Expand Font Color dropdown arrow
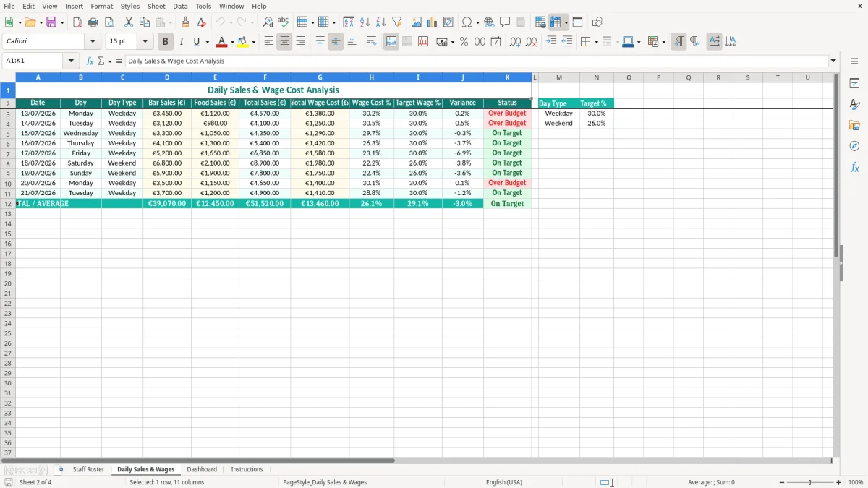The image size is (868, 488). pyautogui.click(x=231, y=42)
